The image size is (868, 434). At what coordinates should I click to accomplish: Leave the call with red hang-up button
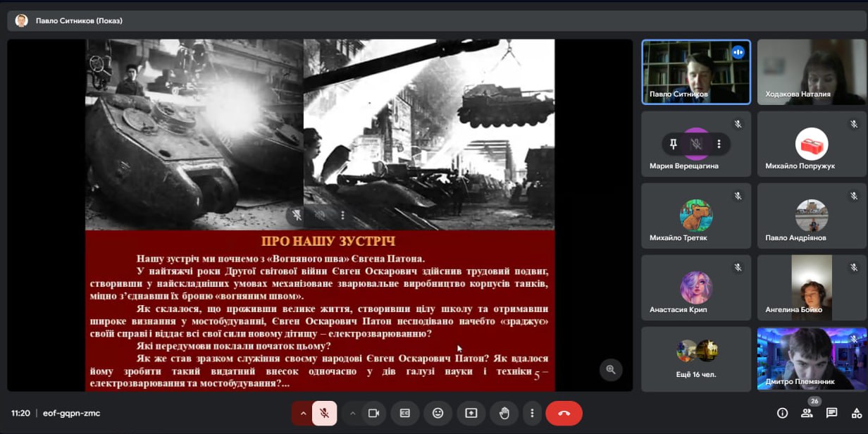pos(564,414)
